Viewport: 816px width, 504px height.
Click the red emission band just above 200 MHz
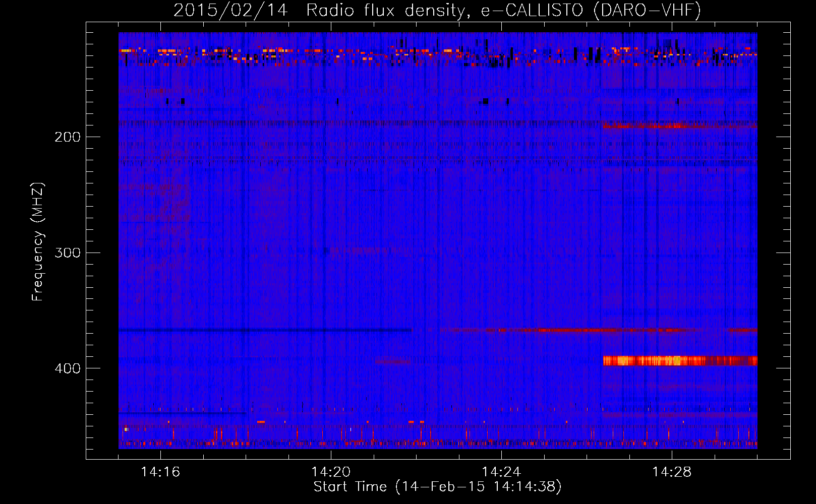pos(679,125)
